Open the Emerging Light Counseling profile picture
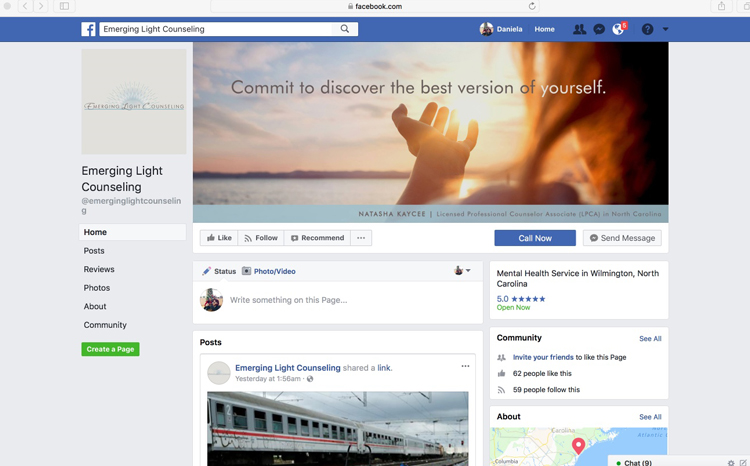This screenshot has height=466, width=750. coord(134,101)
